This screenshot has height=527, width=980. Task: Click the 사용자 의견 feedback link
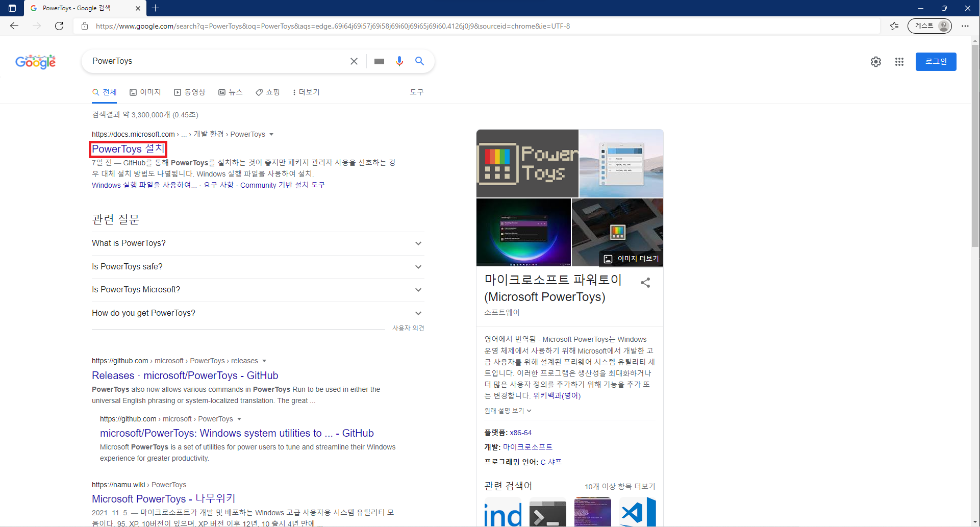coord(408,328)
